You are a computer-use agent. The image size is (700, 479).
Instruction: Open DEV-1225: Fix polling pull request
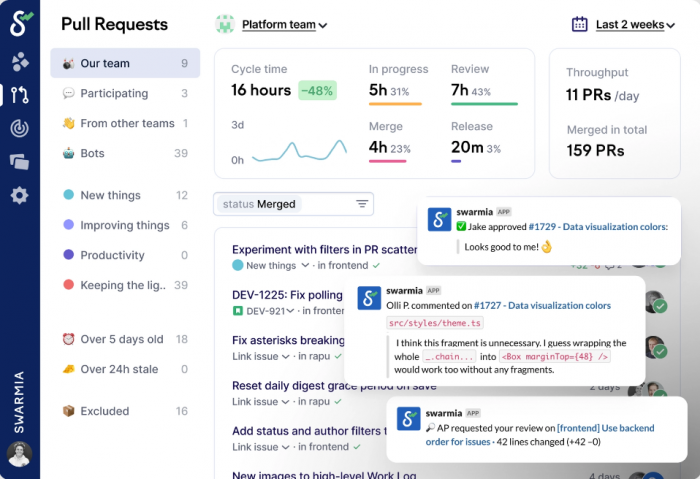(287, 295)
